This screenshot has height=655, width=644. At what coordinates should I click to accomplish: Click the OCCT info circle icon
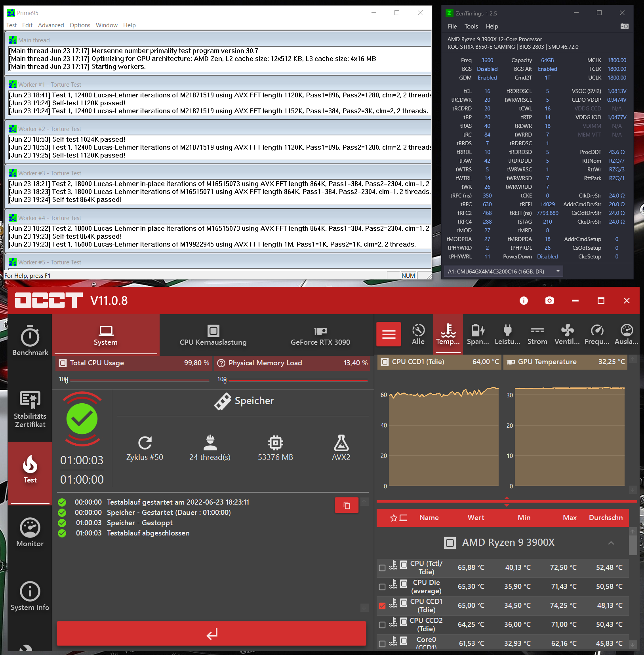(524, 301)
